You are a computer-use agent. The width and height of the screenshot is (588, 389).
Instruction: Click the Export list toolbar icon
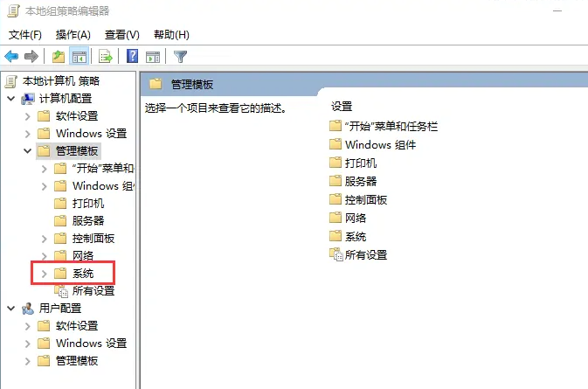(106, 57)
